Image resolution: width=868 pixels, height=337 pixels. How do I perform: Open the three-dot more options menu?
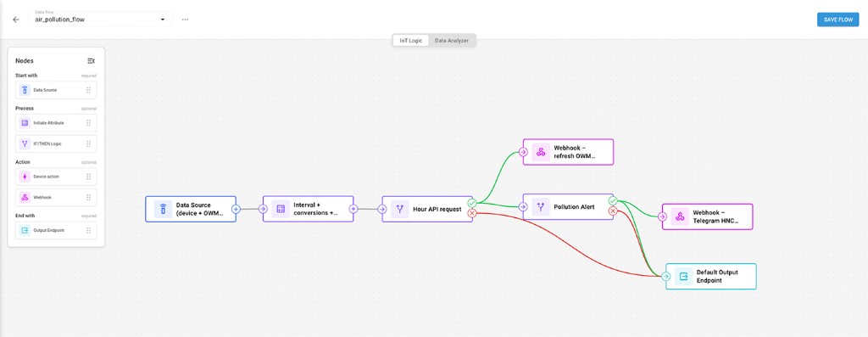(x=185, y=20)
